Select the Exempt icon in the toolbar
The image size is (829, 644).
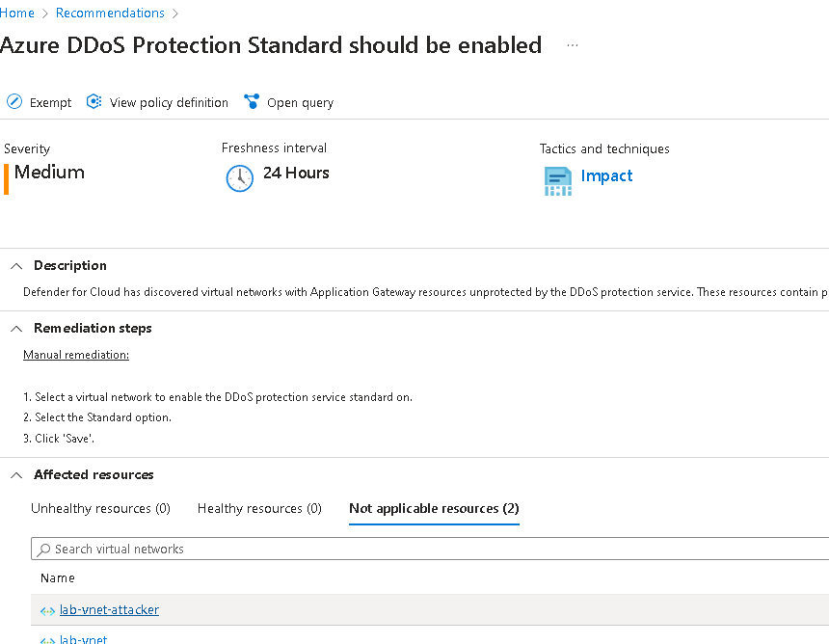click(x=13, y=101)
